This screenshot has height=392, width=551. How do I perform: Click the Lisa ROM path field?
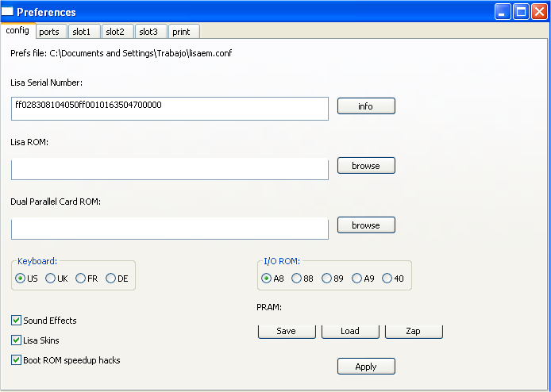point(170,169)
